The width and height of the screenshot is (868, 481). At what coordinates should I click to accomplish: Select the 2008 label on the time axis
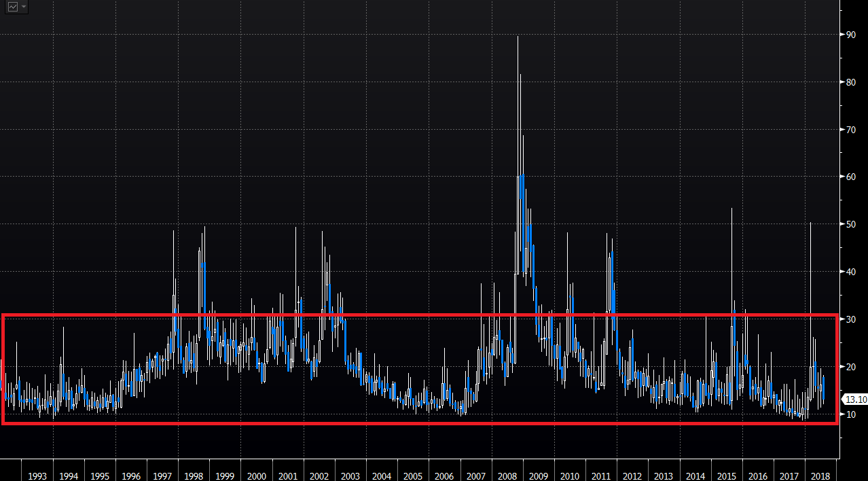click(x=507, y=477)
